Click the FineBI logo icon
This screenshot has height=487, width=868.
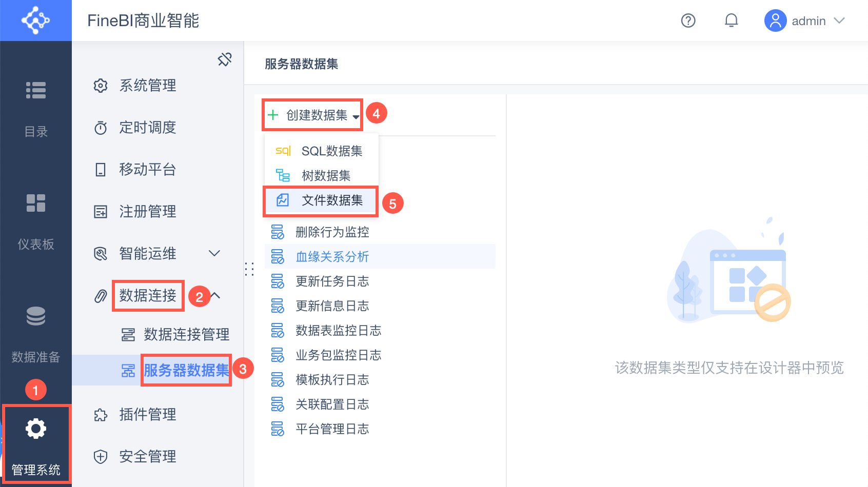[x=35, y=21]
